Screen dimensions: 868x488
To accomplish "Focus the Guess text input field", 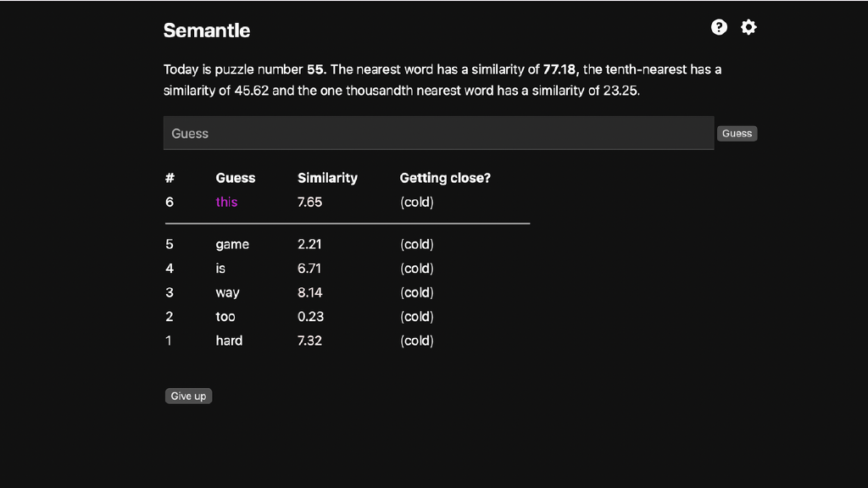I will [438, 133].
